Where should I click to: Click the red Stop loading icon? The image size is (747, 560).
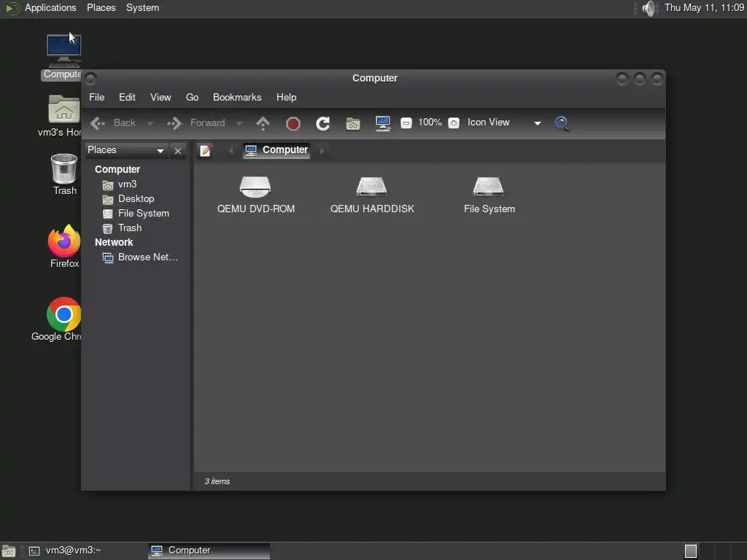pyautogui.click(x=293, y=124)
